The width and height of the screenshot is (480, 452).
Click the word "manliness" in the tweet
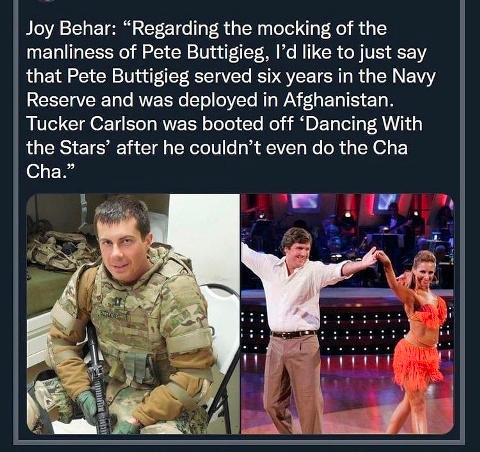[x=70, y=53]
